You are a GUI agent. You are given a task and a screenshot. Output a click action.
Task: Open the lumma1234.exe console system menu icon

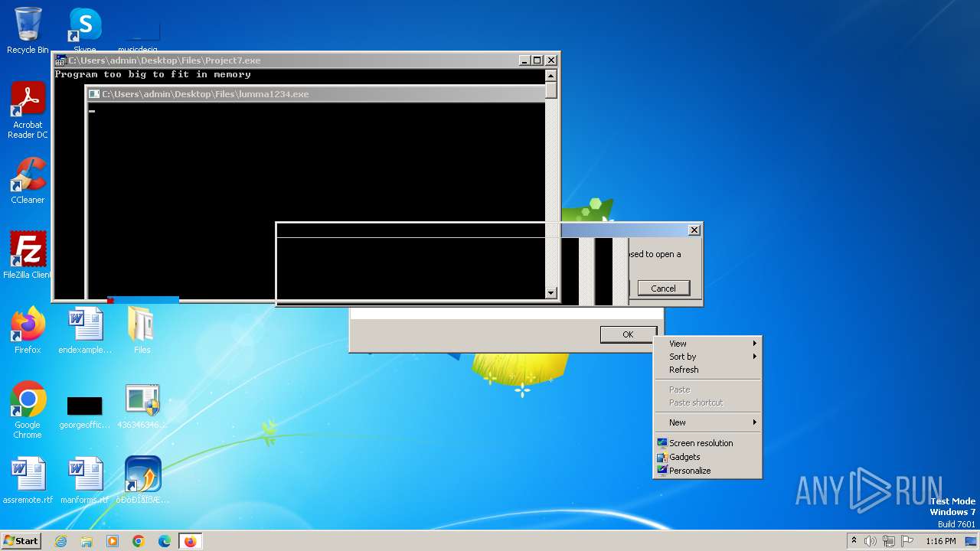[94, 94]
